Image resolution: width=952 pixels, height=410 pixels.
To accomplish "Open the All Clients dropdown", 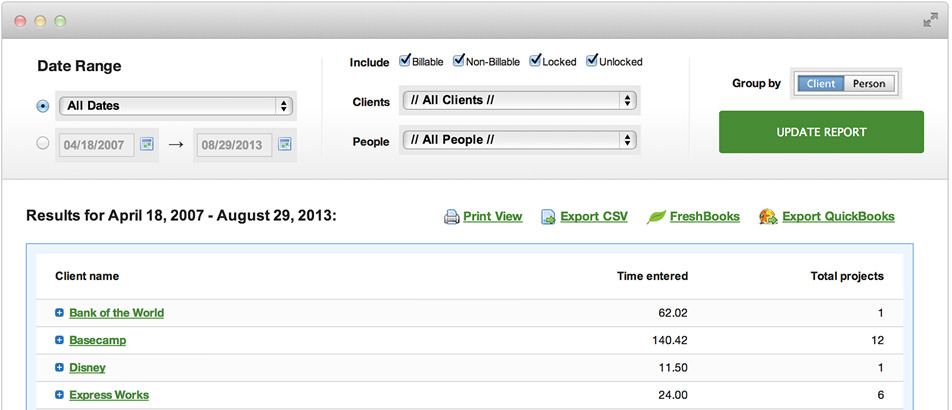I will click(x=518, y=100).
